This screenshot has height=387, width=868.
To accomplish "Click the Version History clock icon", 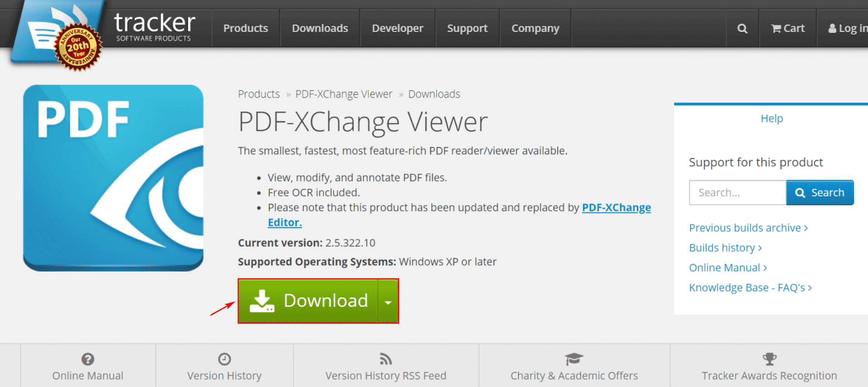I will pos(224,359).
